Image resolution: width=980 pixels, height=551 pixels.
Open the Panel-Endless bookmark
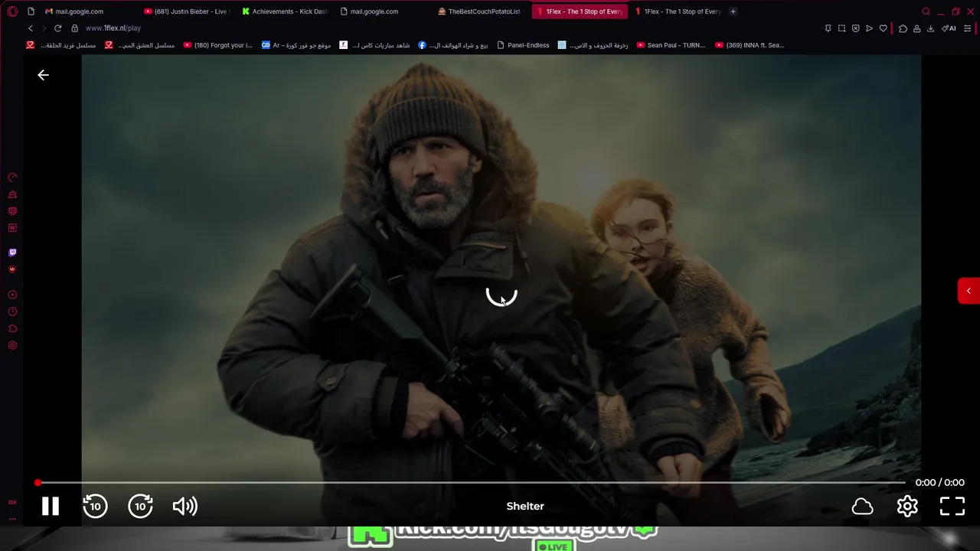pos(523,45)
